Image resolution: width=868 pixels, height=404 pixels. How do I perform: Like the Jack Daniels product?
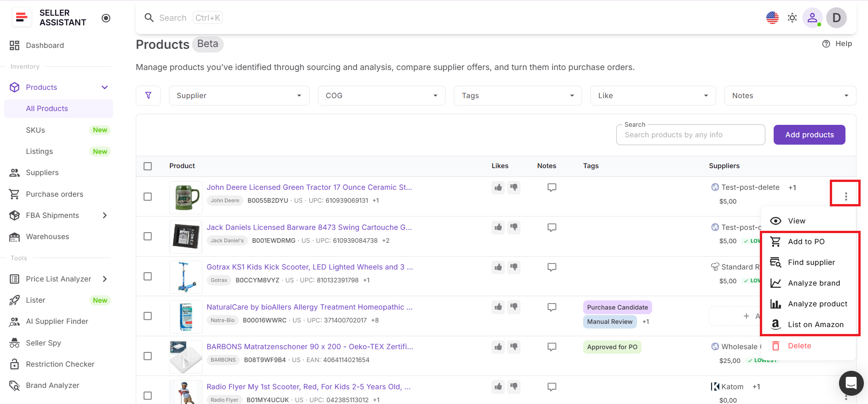[498, 227]
